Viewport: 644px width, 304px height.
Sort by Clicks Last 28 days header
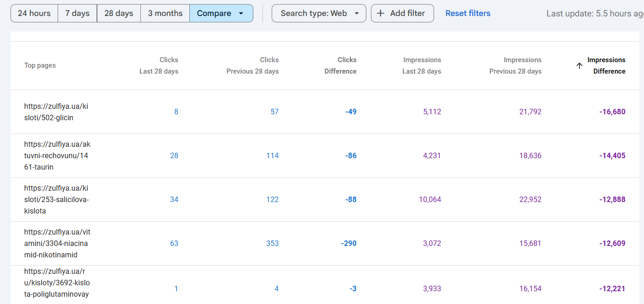pos(159,65)
